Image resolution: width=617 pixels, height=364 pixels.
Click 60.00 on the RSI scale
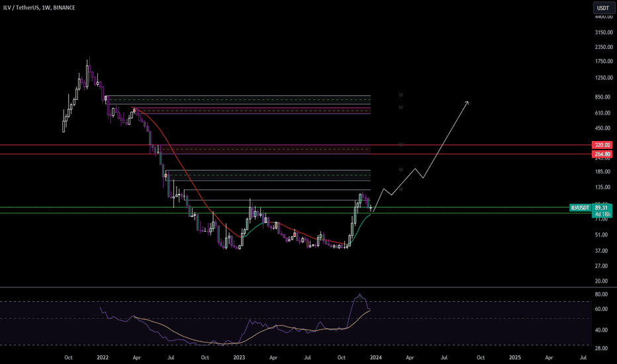click(602, 309)
